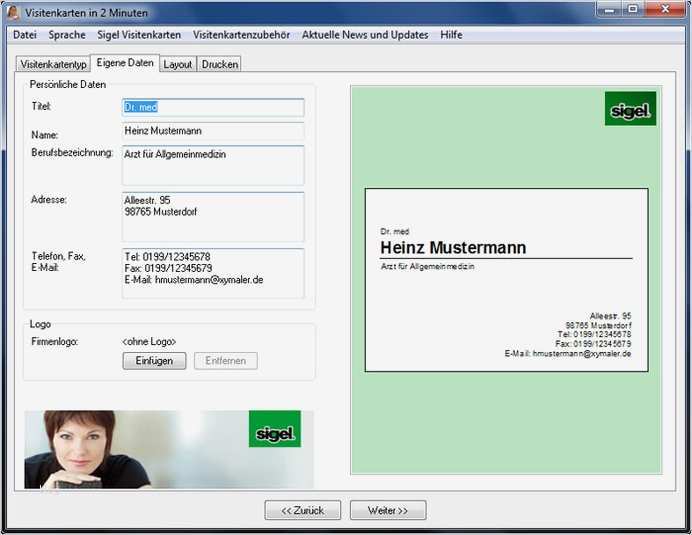Click the Adresse: label
The image size is (692, 535).
[x=49, y=200]
